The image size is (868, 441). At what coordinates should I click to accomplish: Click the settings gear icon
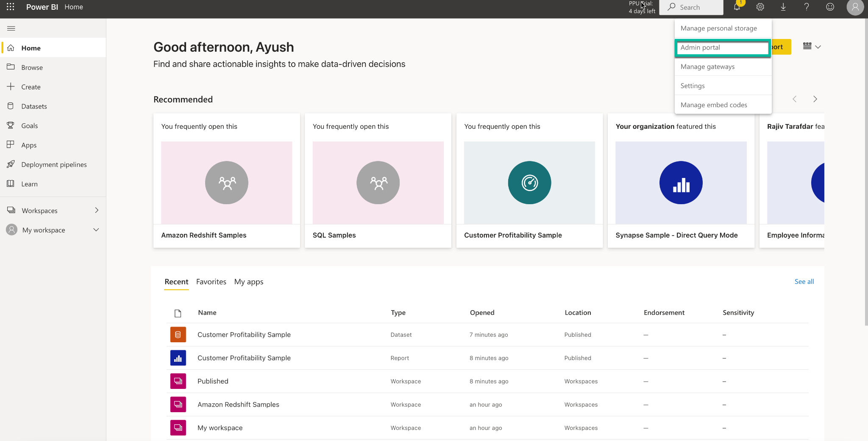760,7
